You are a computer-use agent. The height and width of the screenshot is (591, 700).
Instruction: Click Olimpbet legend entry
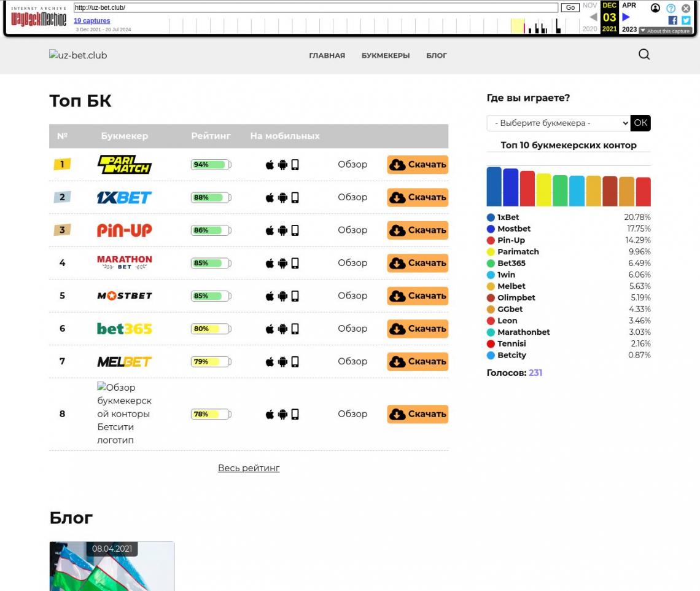[569, 297]
